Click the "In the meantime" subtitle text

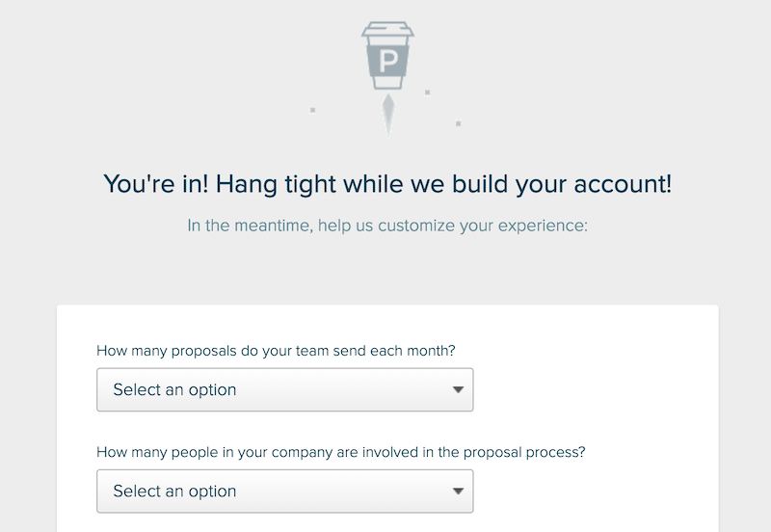coord(387,226)
